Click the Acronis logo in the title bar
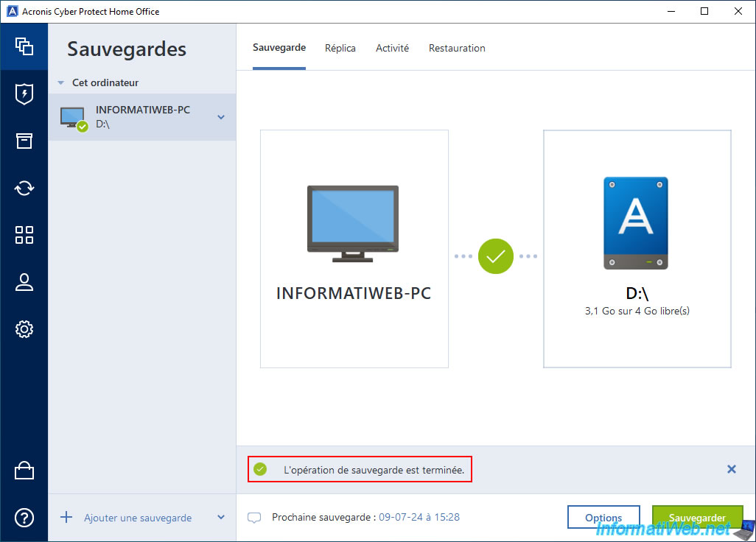The width and height of the screenshot is (756, 542). coord(12,11)
